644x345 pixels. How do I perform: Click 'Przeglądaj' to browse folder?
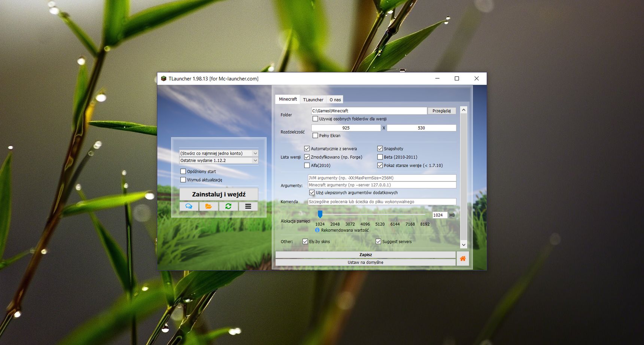(441, 111)
